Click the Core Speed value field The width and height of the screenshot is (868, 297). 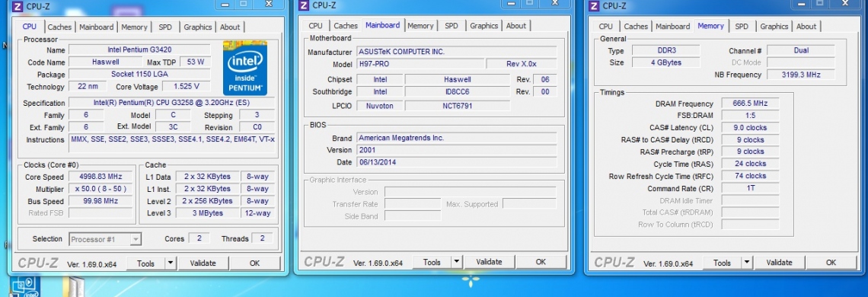101,177
